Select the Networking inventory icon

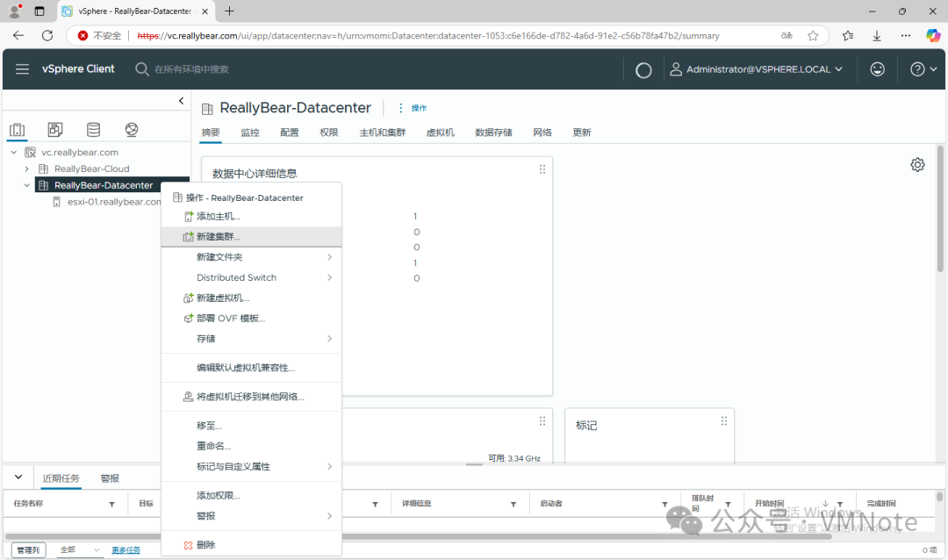131,129
